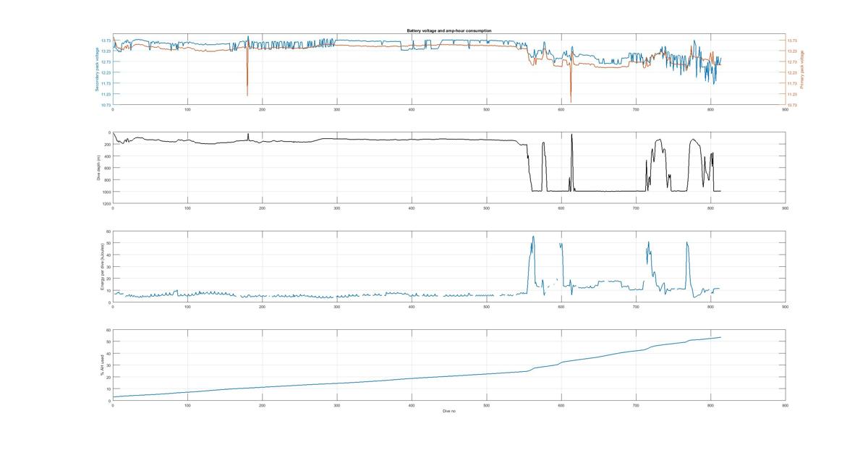Screen dimensions: 868x450
Task: Click the "Energy per dive (kJoules)" axis label
Action: 103,266
